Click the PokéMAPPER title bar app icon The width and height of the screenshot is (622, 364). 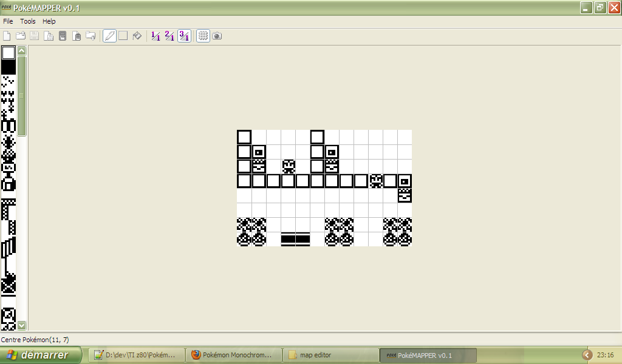point(6,7)
